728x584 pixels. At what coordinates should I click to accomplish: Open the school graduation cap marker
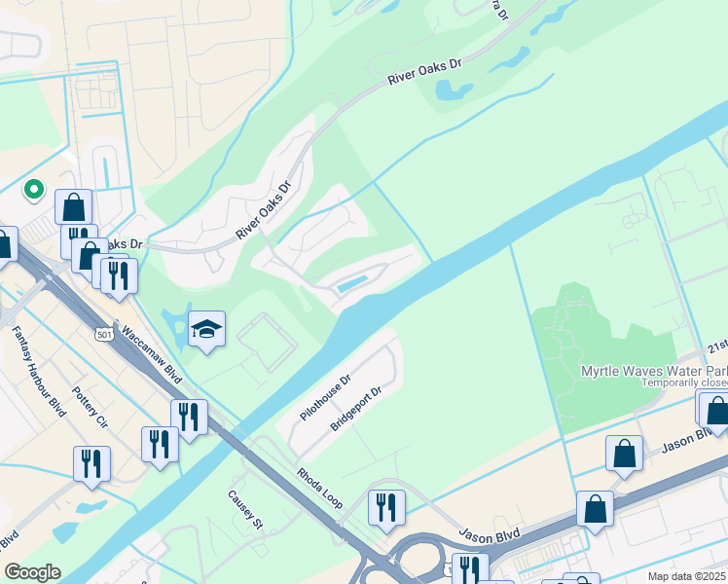click(x=207, y=331)
